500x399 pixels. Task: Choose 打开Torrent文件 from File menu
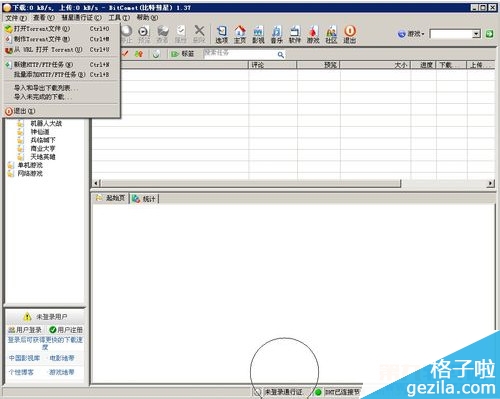(x=61, y=29)
